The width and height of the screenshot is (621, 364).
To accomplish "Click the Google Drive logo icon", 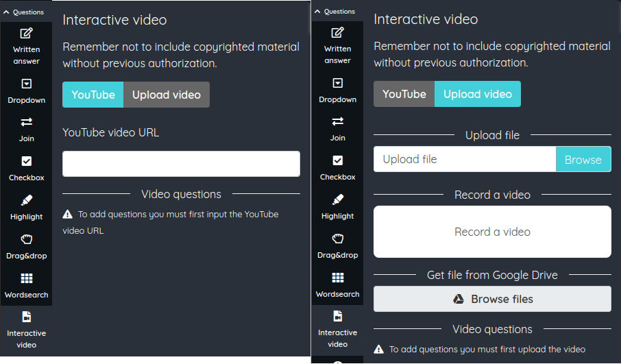I will [459, 299].
